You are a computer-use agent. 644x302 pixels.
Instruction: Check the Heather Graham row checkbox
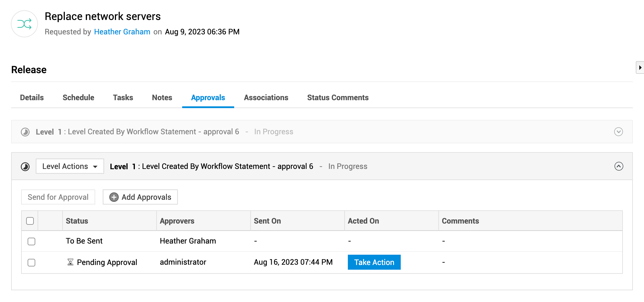31,241
